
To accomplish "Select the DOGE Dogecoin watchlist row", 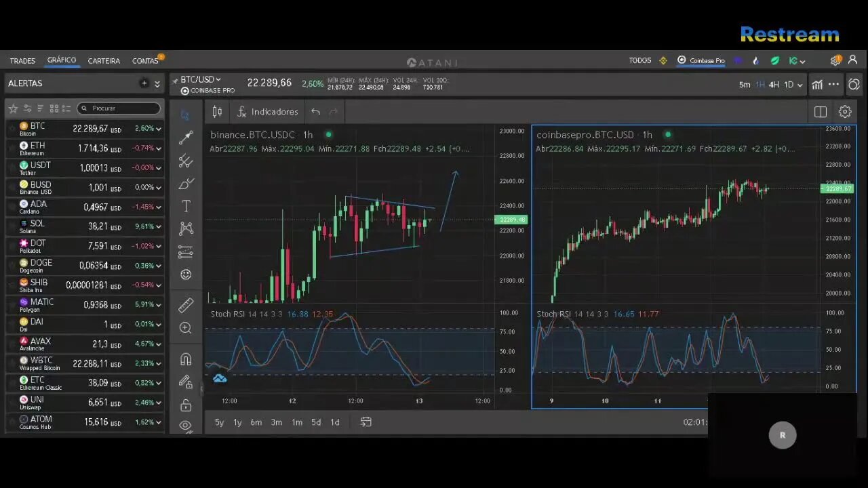I will click(85, 266).
